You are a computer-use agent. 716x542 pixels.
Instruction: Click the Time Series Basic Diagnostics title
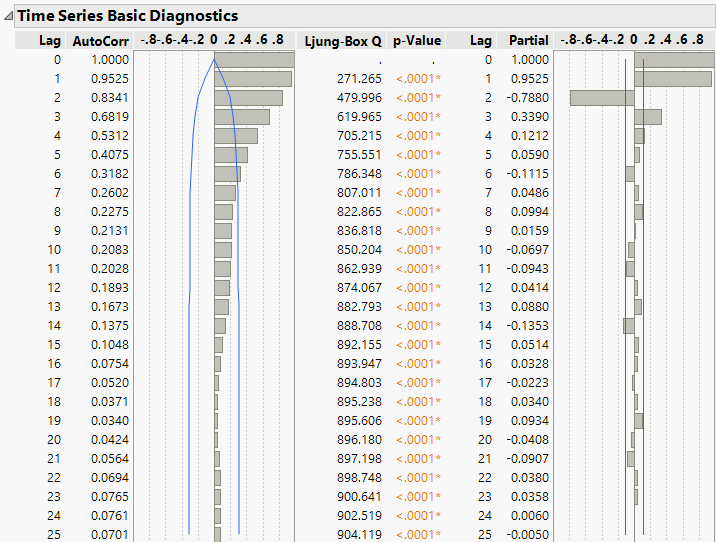point(127,16)
